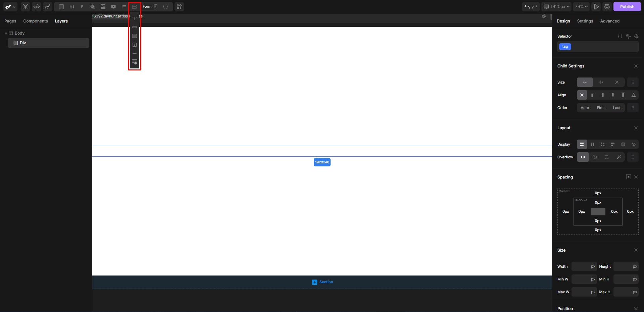The height and width of the screenshot is (312, 644).
Task: Undo the last action
Action: coord(527,7)
